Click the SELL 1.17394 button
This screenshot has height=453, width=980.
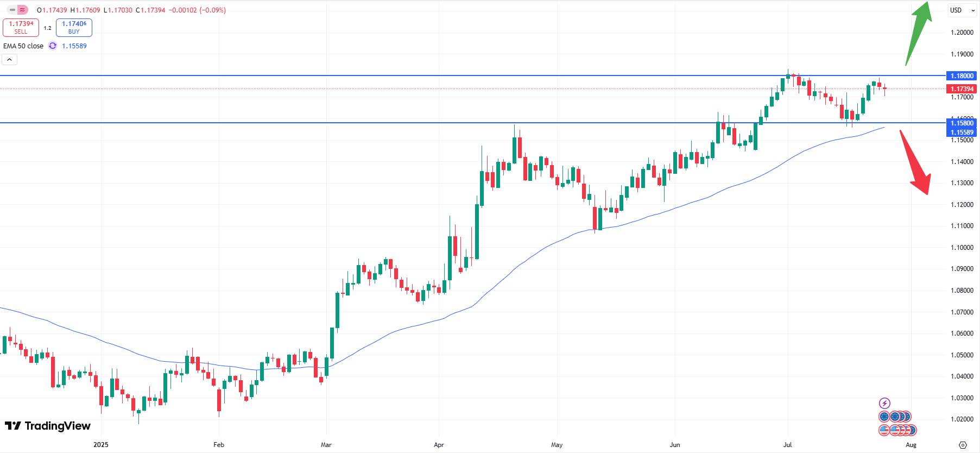(x=21, y=27)
